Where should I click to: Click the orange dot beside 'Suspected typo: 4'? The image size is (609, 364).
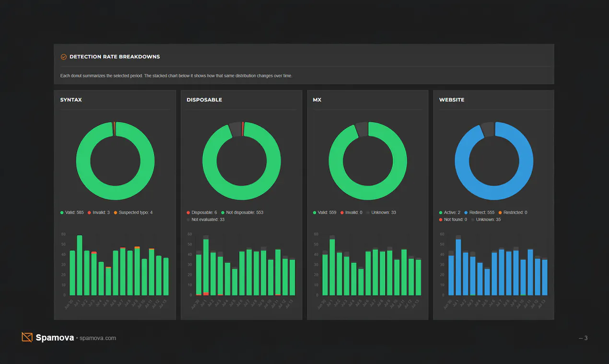(x=115, y=213)
